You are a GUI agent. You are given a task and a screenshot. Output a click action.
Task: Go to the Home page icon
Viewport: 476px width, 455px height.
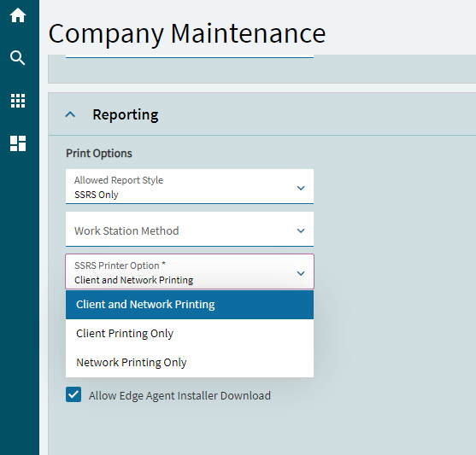coord(18,15)
